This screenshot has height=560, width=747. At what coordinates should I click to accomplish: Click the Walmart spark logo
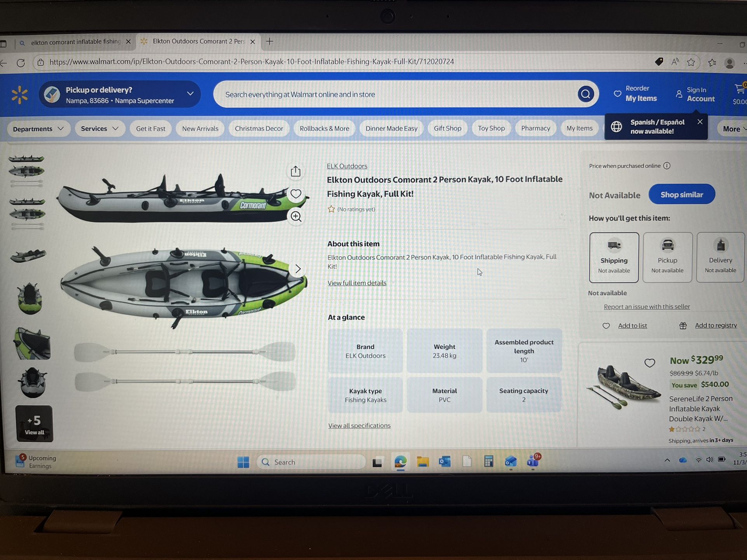pyautogui.click(x=19, y=94)
